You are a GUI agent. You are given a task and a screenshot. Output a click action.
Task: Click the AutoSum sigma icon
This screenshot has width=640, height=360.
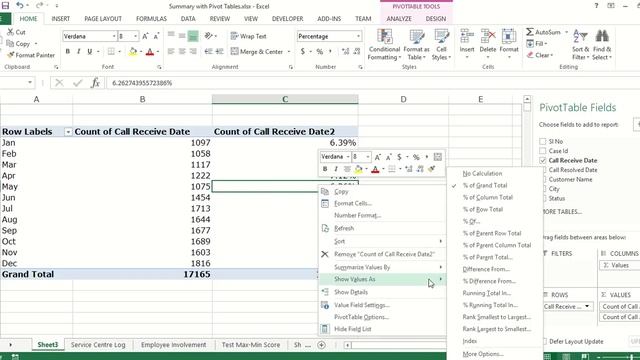pyautogui.click(x=530, y=32)
